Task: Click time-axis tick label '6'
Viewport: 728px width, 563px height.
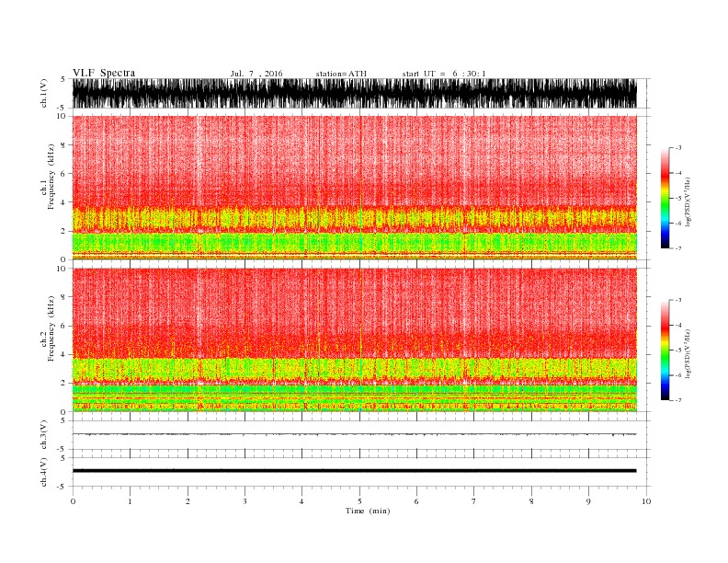Action: coord(416,501)
